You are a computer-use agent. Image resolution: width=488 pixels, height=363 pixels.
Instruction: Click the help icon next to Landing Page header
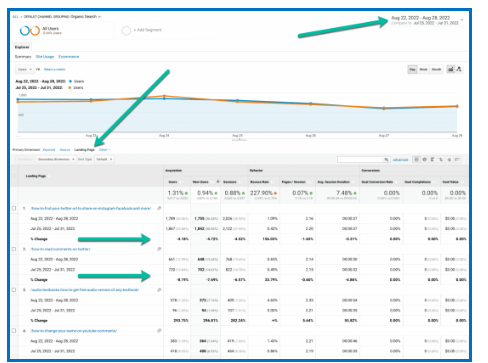[49, 176]
